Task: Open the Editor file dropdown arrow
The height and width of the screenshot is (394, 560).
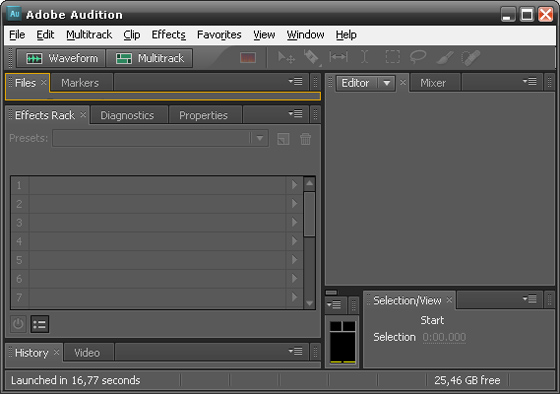Action: tap(386, 83)
